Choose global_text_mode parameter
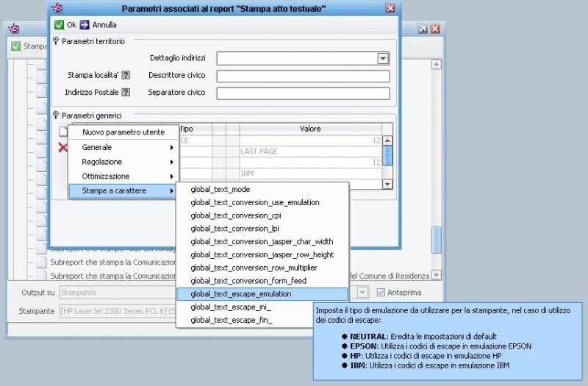 [262, 190]
